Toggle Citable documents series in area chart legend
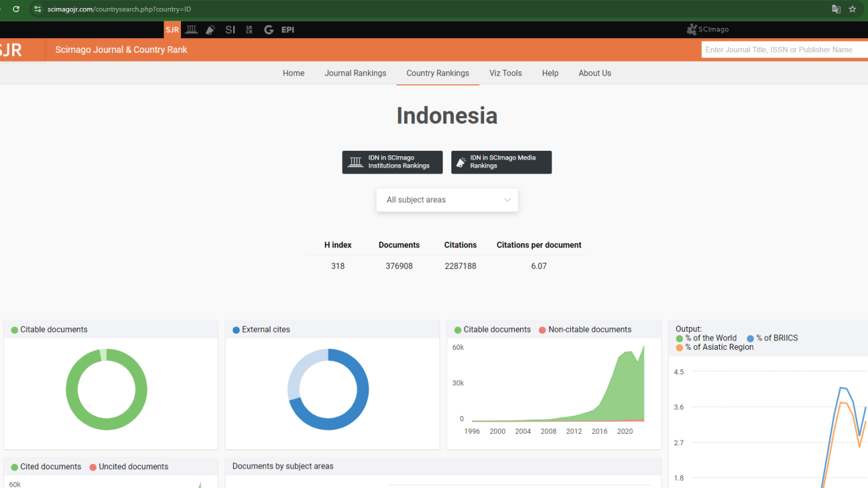The width and height of the screenshot is (868, 488). tap(492, 330)
